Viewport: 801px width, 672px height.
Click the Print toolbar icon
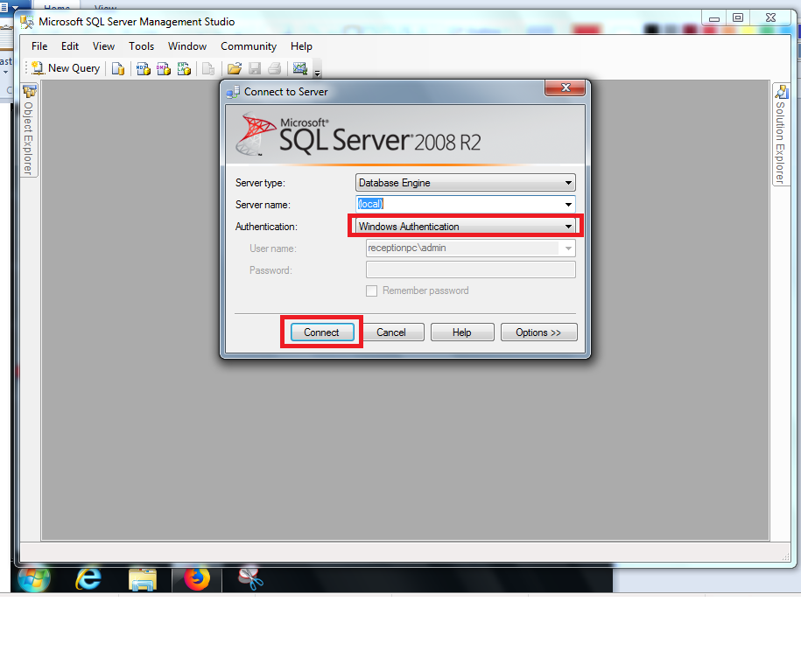(273, 68)
